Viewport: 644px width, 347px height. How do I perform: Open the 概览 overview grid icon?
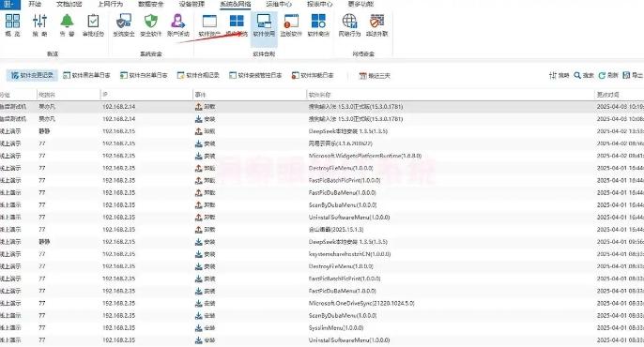pos(13,25)
